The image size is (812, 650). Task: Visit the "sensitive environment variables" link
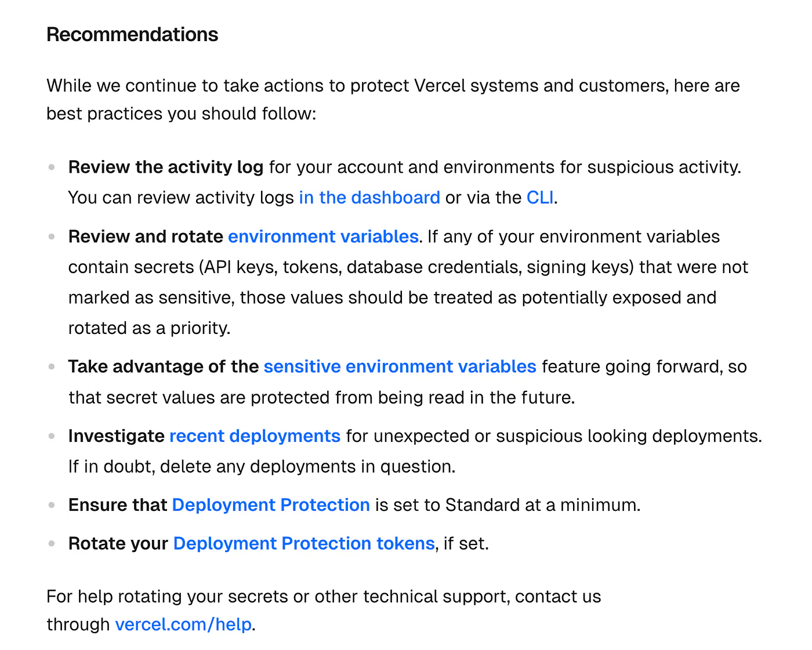coord(400,366)
